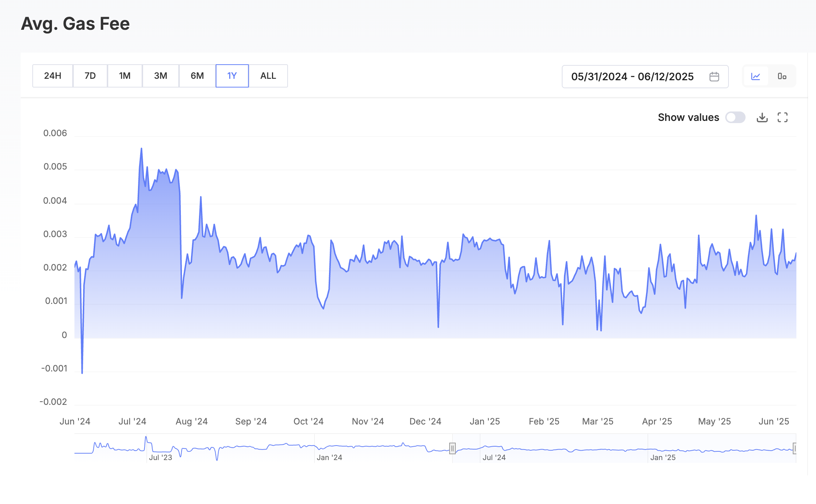The width and height of the screenshot is (816, 504).
Task: Select the 3M time range
Action: coord(161,76)
